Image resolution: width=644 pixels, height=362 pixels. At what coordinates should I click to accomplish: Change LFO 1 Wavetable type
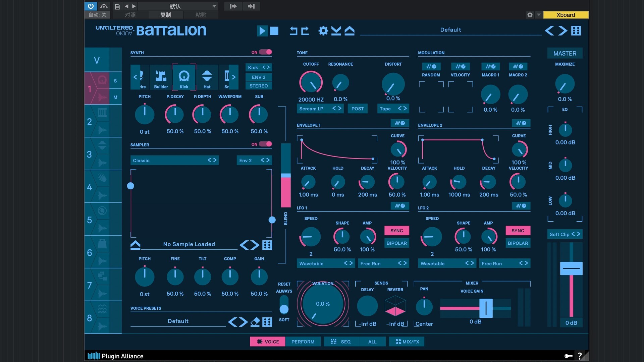point(326,263)
